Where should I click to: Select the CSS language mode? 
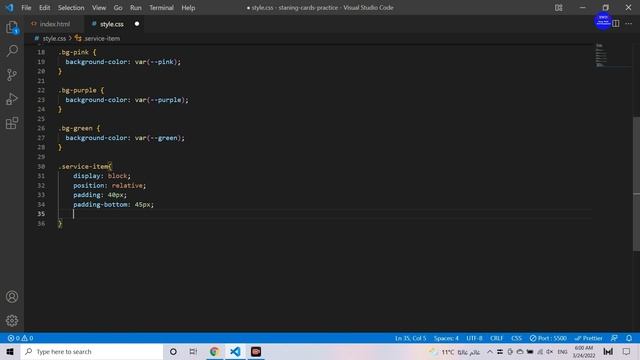coord(516,338)
